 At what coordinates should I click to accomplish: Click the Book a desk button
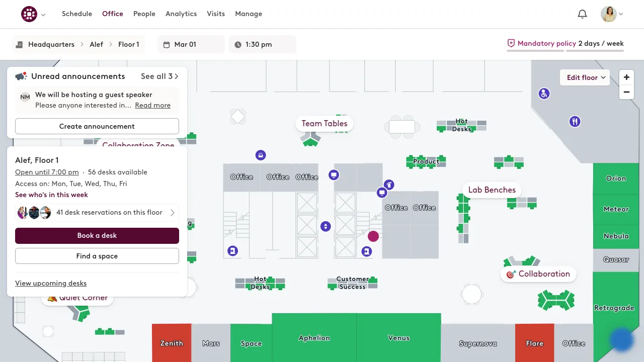coord(97,235)
